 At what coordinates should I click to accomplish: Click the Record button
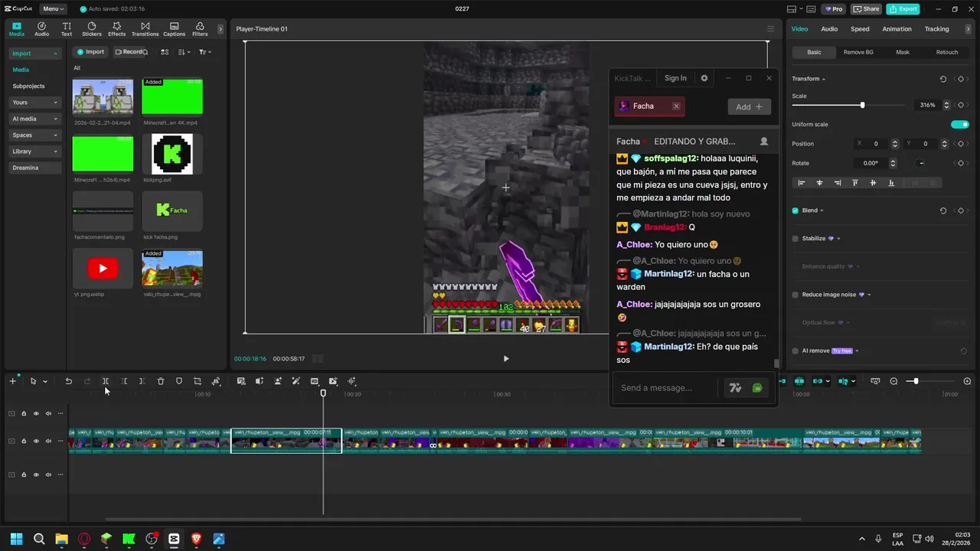click(130, 52)
